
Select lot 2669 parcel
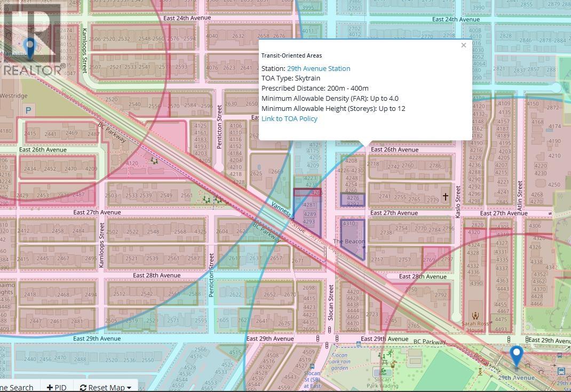[x=277, y=171]
